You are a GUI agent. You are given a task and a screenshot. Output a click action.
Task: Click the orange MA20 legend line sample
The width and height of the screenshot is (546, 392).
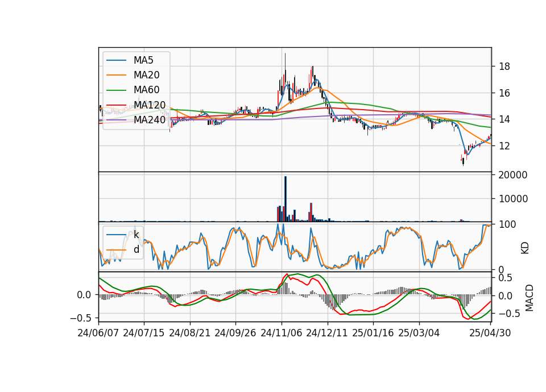(x=116, y=75)
